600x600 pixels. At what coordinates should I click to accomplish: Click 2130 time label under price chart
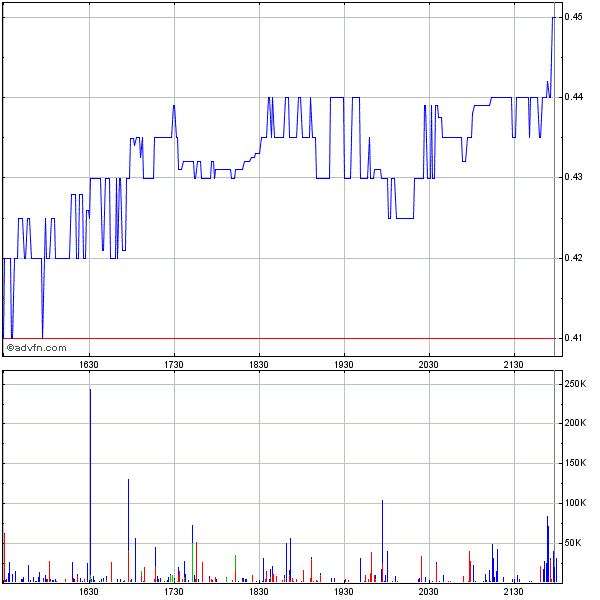pos(514,365)
